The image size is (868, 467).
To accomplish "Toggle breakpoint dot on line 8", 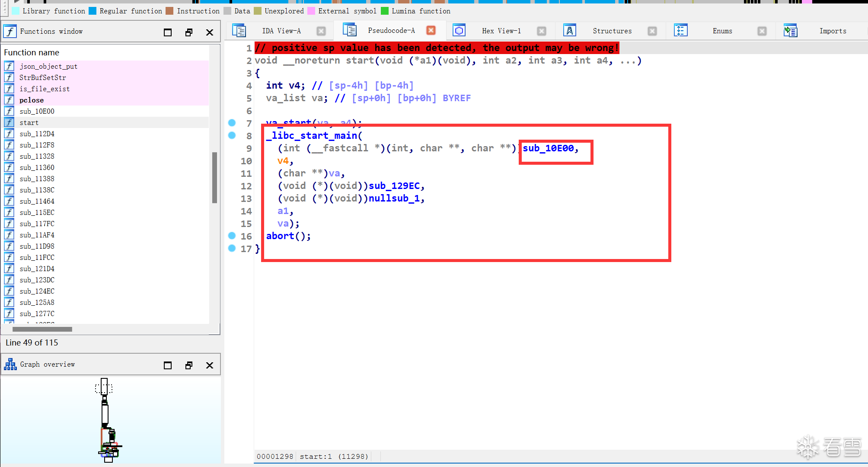I will (232, 135).
